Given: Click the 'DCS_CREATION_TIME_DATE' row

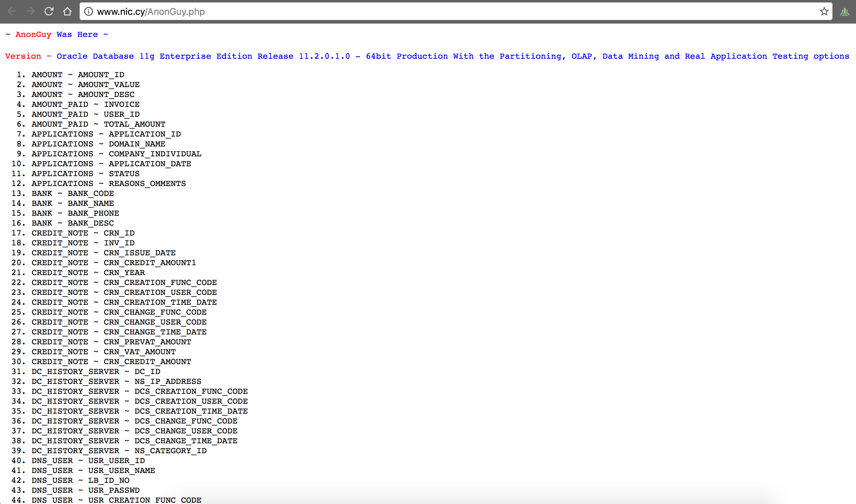Looking at the screenshot, I should click(140, 411).
